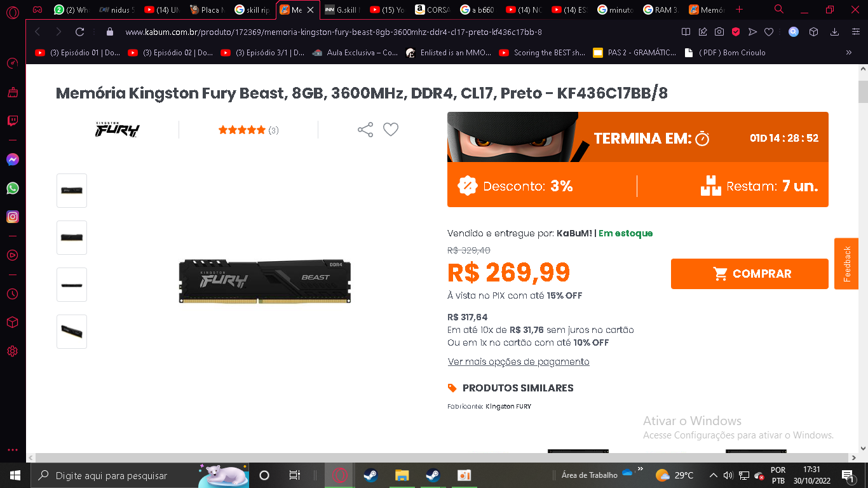Open the Feedback side tab
The height and width of the screenshot is (488, 868).
pos(846,264)
